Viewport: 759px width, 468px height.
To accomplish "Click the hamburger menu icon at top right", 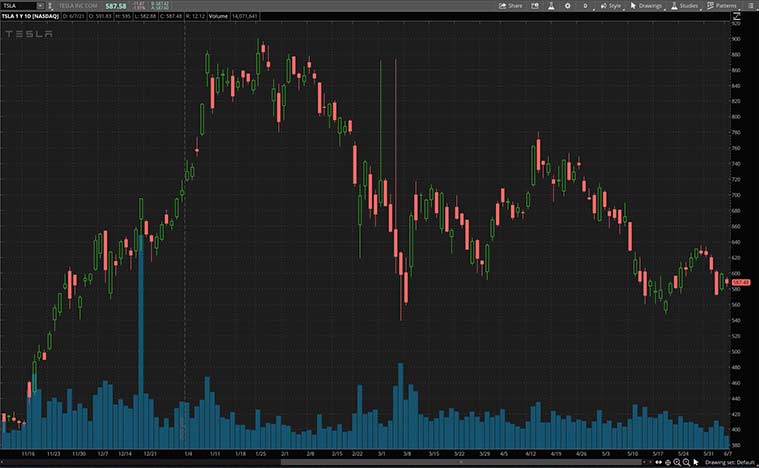I will point(751,6).
